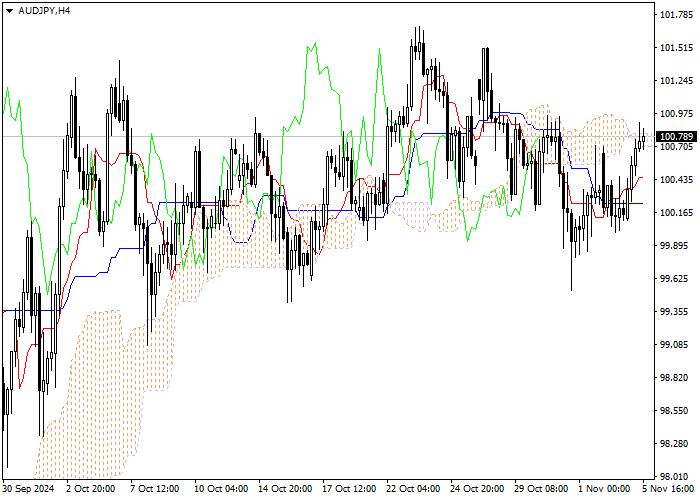Select price axis label 100.165
The width and height of the screenshot is (700, 500).
tap(676, 212)
